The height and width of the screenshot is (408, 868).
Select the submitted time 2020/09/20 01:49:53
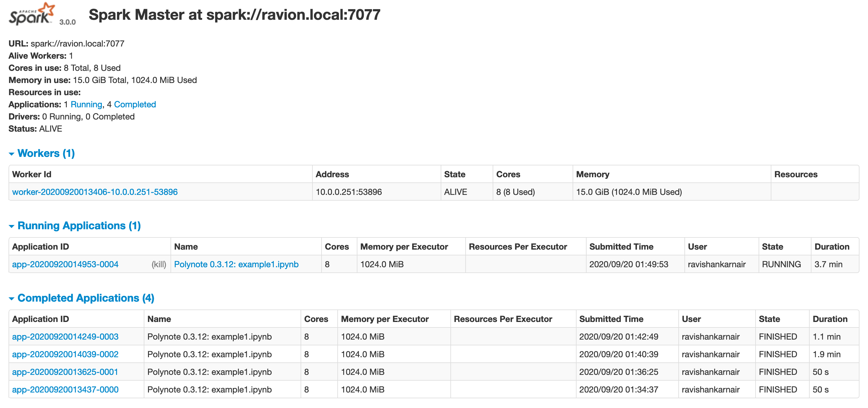[629, 265]
